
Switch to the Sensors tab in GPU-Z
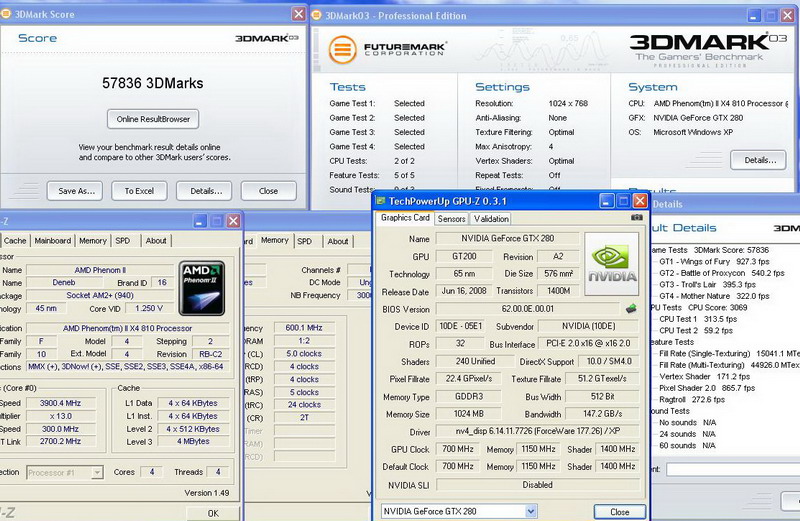tap(452, 219)
